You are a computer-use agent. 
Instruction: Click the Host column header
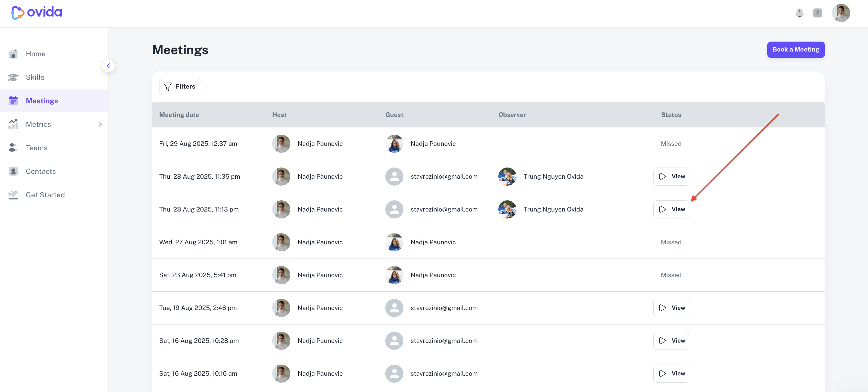point(279,115)
